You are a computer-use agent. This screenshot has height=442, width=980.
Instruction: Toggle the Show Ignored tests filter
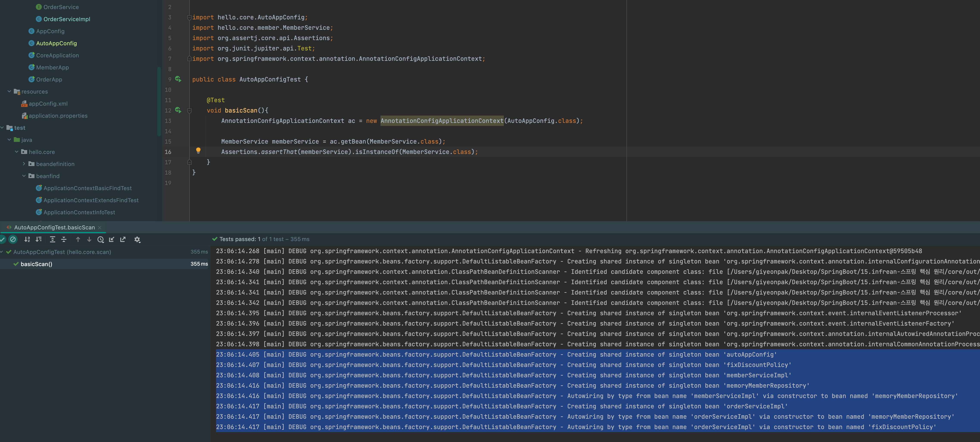tap(13, 239)
